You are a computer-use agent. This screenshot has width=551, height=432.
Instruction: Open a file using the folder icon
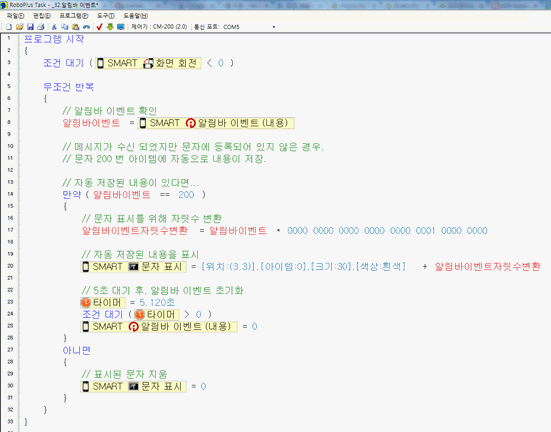[20, 27]
